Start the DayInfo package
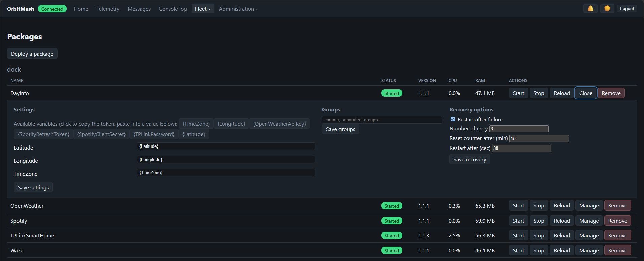644x261 pixels. pyautogui.click(x=518, y=93)
